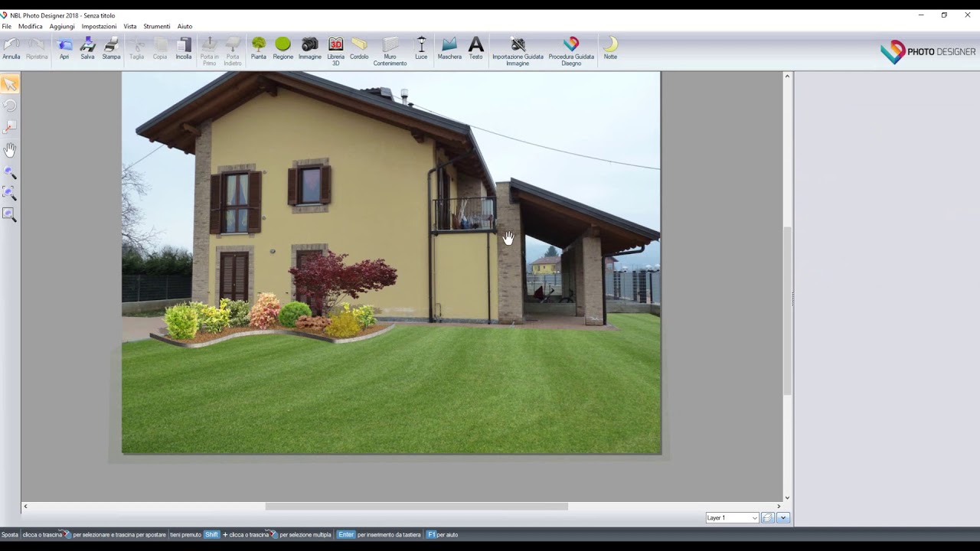Viewport: 980px width, 551px height.
Task: Click the scale squares tool in sidebar
Action: click(x=9, y=127)
